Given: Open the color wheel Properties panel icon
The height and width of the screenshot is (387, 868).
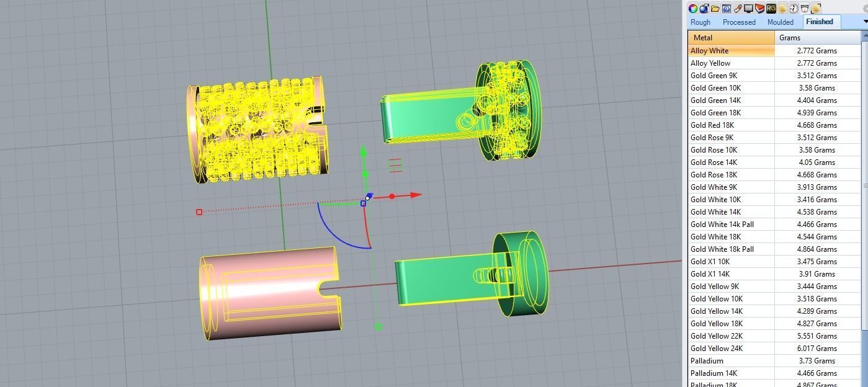Looking at the screenshot, I should click(x=693, y=8).
